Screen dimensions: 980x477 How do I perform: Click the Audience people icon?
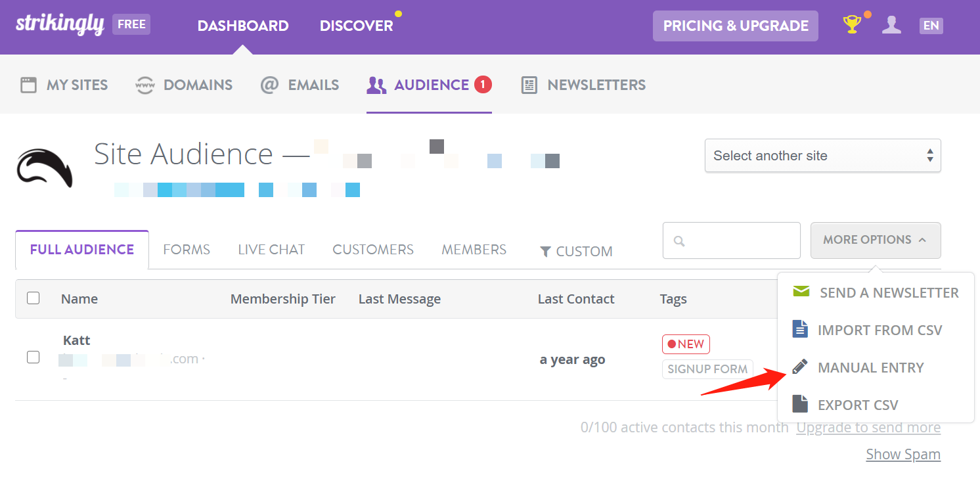[x=376, y=85]
